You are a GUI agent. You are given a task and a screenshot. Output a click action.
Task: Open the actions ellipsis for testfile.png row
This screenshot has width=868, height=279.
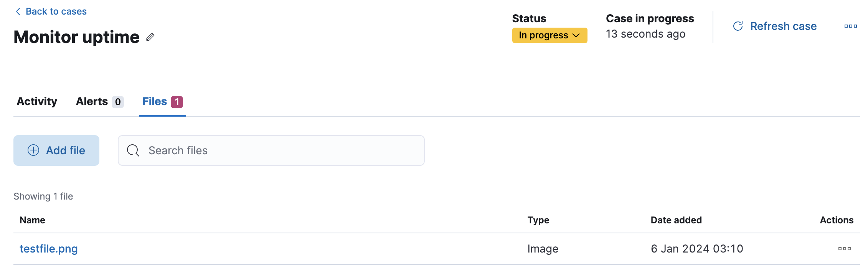(x=844, y=249)
